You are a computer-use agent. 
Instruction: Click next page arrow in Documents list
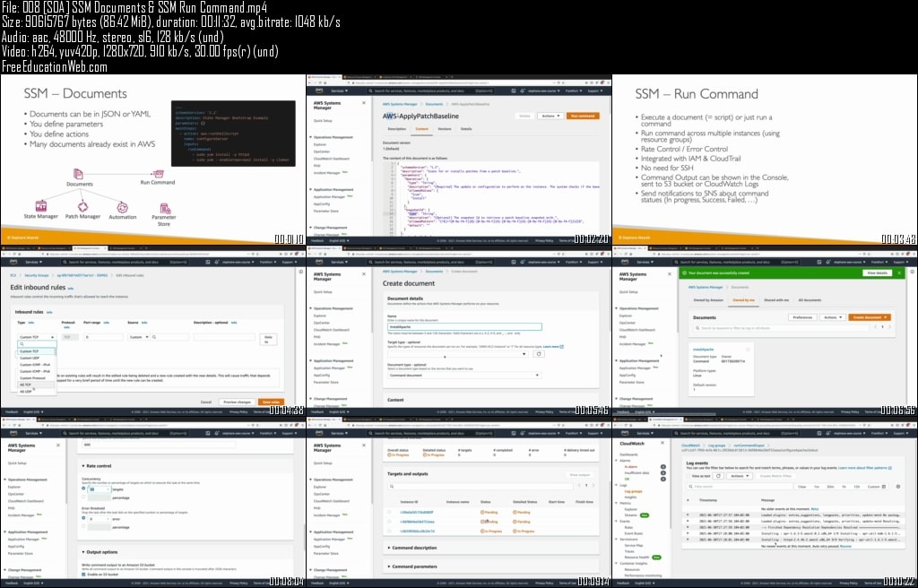coord(889,327)
